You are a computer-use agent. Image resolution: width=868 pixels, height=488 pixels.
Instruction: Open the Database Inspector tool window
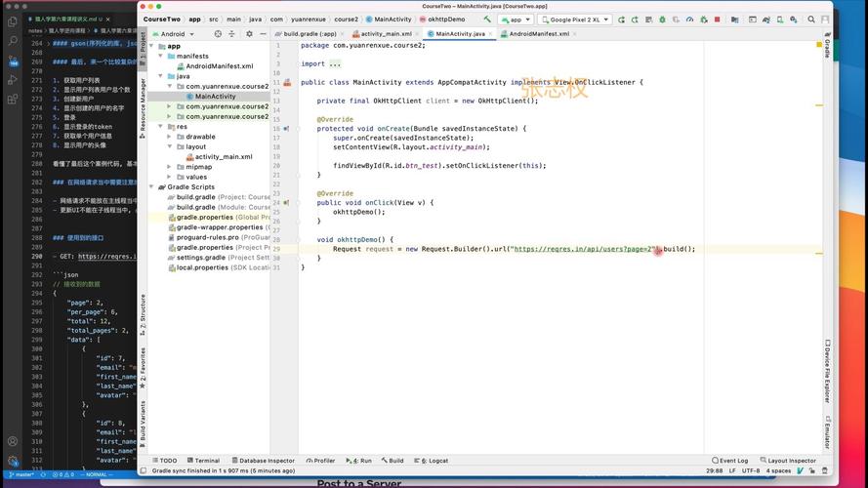click(263, 461)
